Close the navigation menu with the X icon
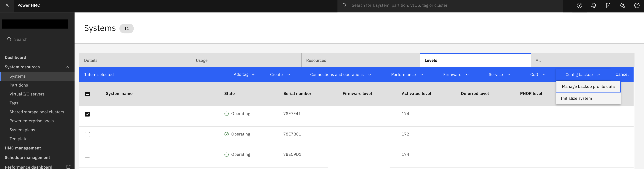The image size is (644, 169). click(7, 5)
